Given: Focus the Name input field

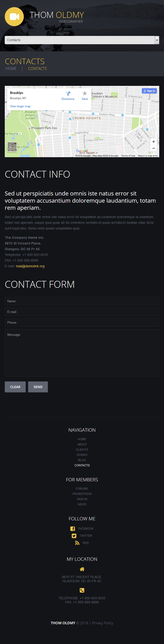Looking at the screenshot, I should [82, 301].
